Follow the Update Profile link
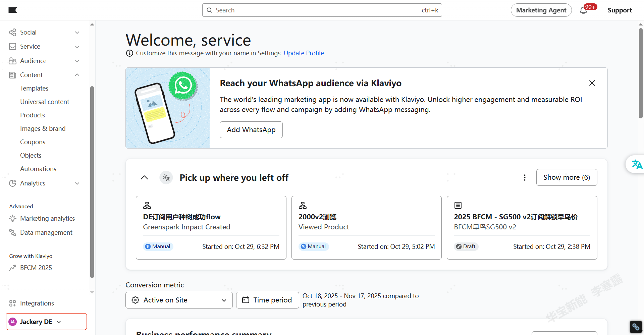 tap(304, 53)
